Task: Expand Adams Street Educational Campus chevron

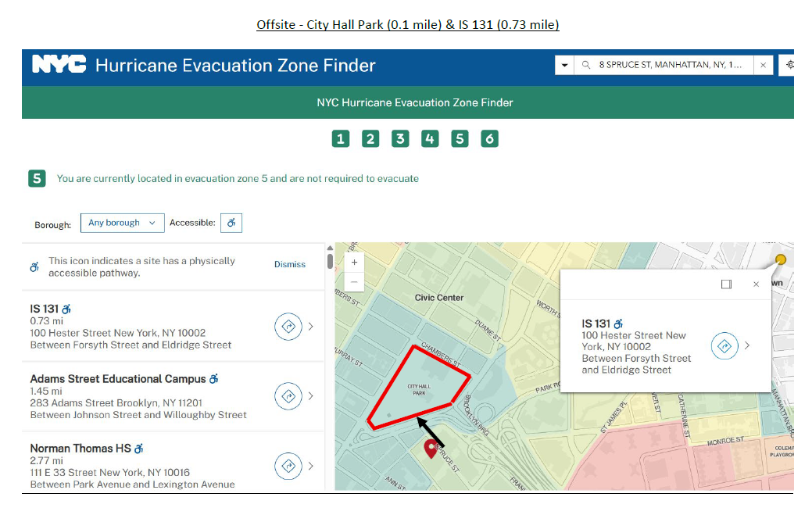Action: tap(311, 396)
